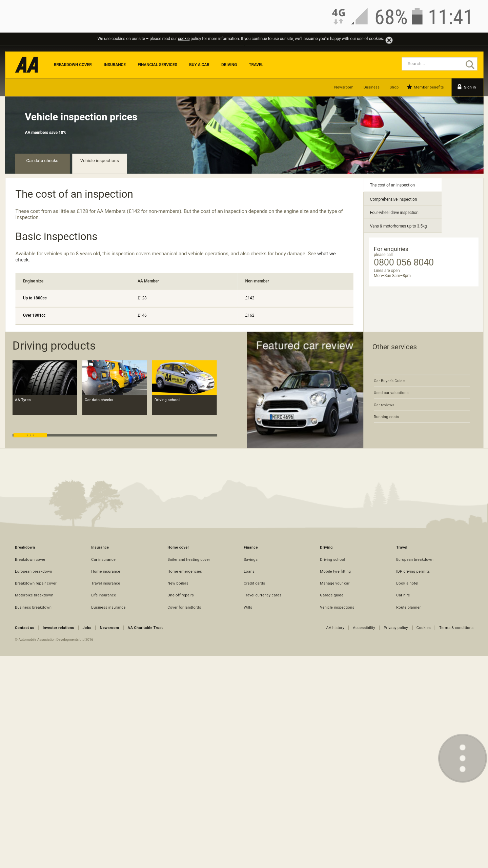
Task: Open AA history footer link
Action: [335, 628]
